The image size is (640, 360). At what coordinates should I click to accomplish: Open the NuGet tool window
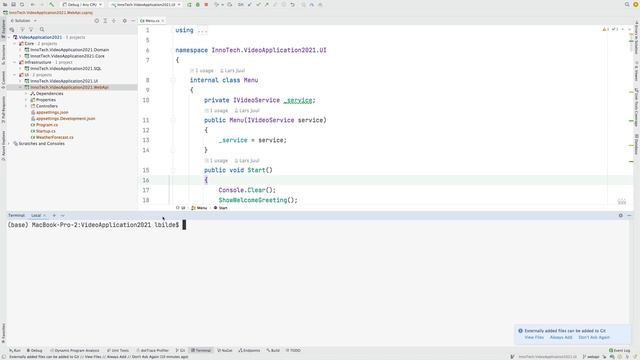point(225,350)
